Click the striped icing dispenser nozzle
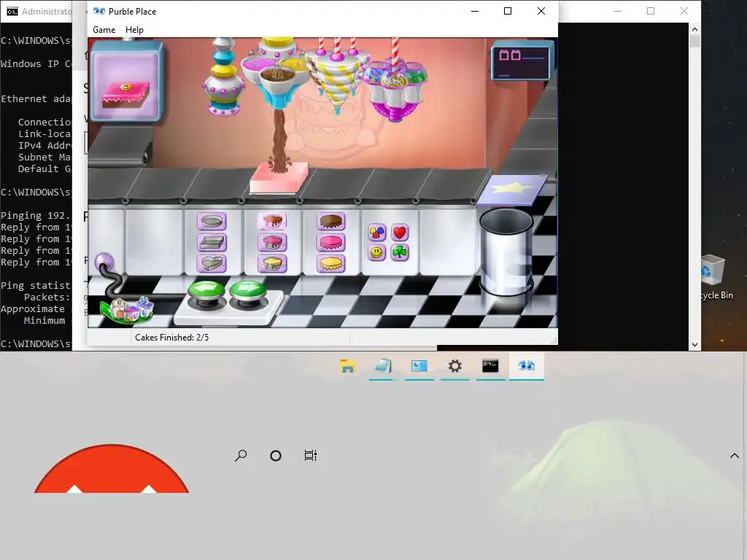Screen dimensions: 747x560 pos(337,81)
